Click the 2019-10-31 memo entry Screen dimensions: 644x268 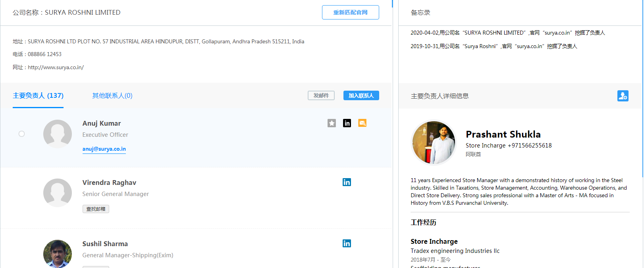494,46
